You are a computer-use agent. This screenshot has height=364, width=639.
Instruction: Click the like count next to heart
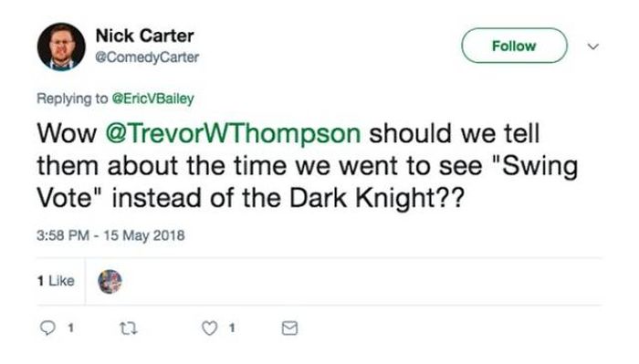232,328
